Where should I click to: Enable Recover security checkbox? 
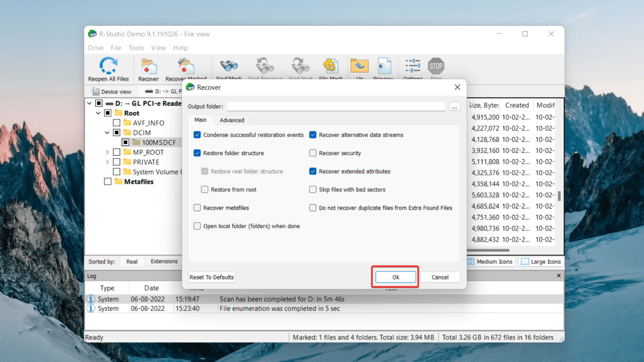313,153
